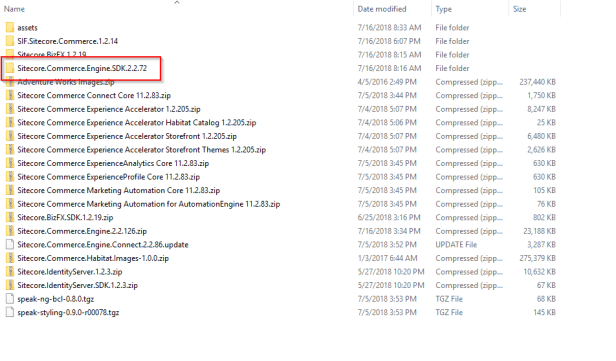Select Sitecore.Commerce.Habitat.Images-1.0.0.zip file name
This screenshot has width=616, height=361.
click(93, 258)
